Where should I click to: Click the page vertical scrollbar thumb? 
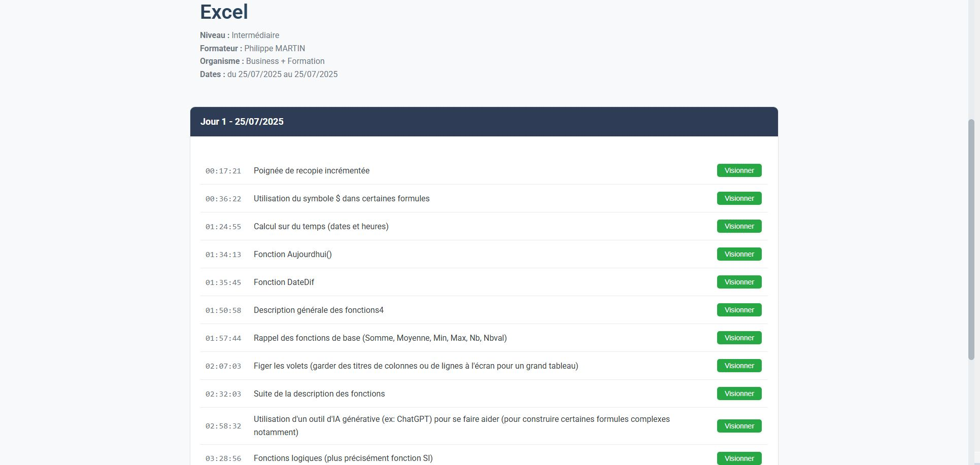[x=971, y=239]
